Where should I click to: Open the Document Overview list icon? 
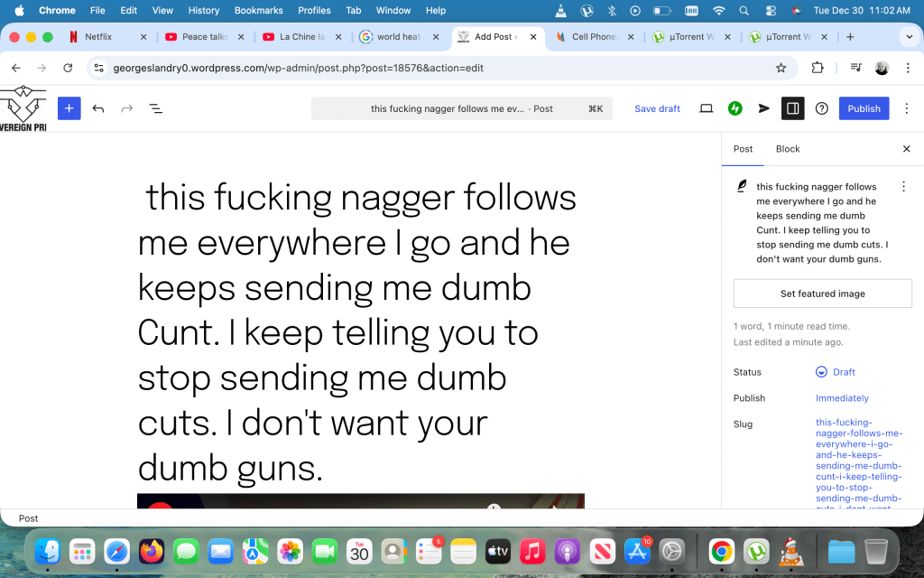(x=155, y=108)
